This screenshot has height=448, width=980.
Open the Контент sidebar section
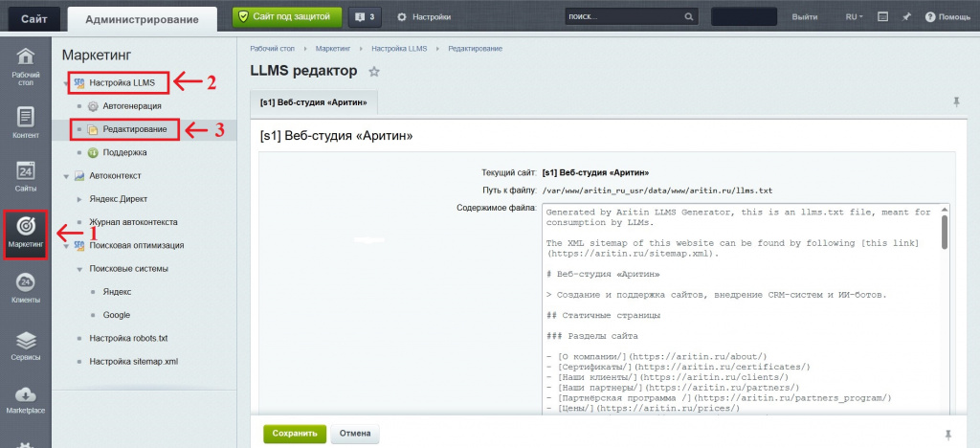tap(26, 123)
